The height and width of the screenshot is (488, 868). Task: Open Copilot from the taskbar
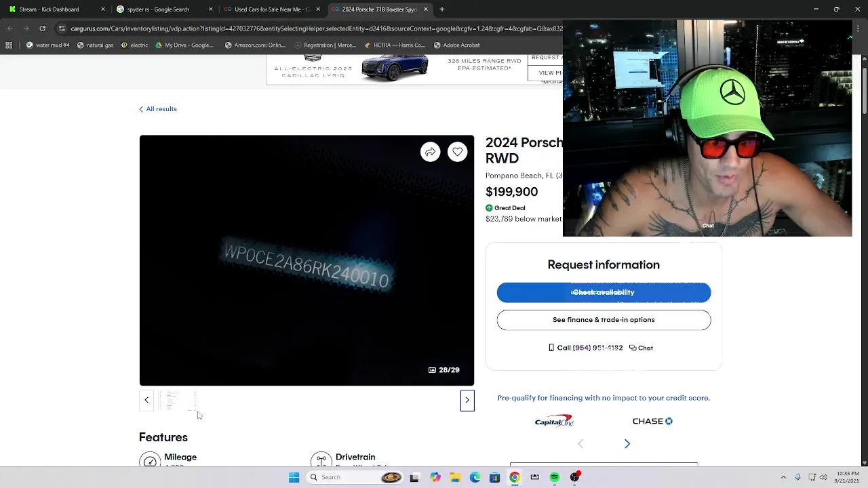[435, 477]
